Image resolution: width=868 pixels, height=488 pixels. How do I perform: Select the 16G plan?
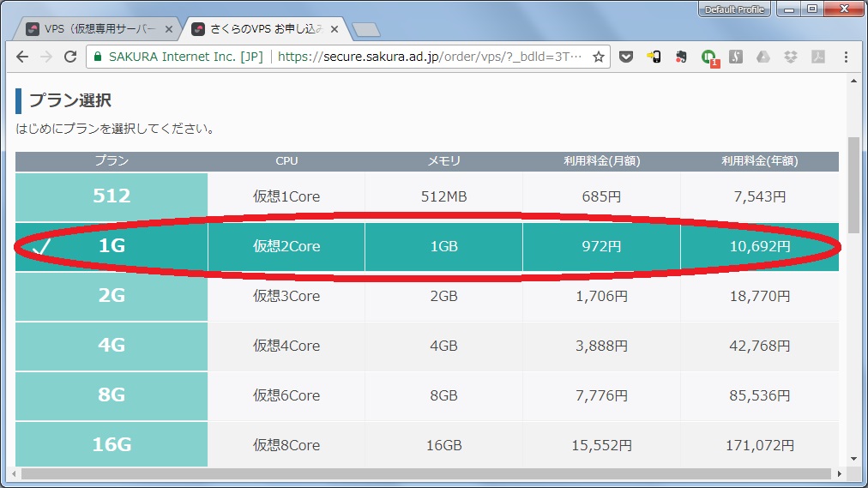112,444
